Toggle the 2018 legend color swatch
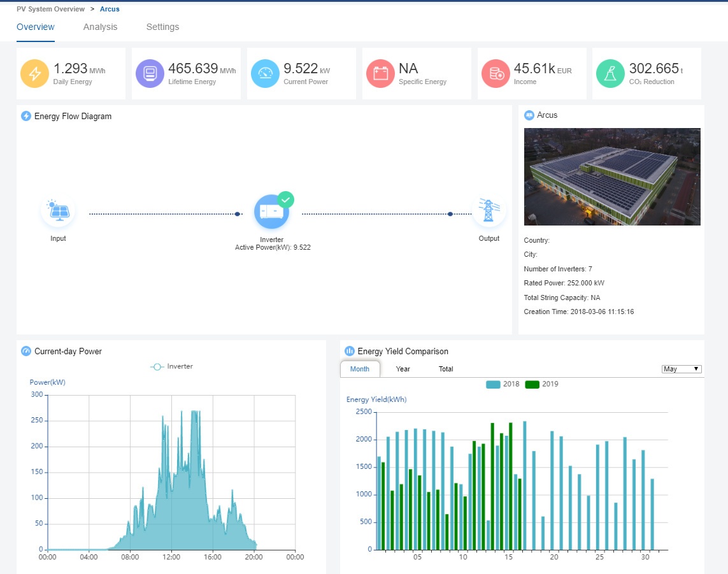 tap(493, 385)
